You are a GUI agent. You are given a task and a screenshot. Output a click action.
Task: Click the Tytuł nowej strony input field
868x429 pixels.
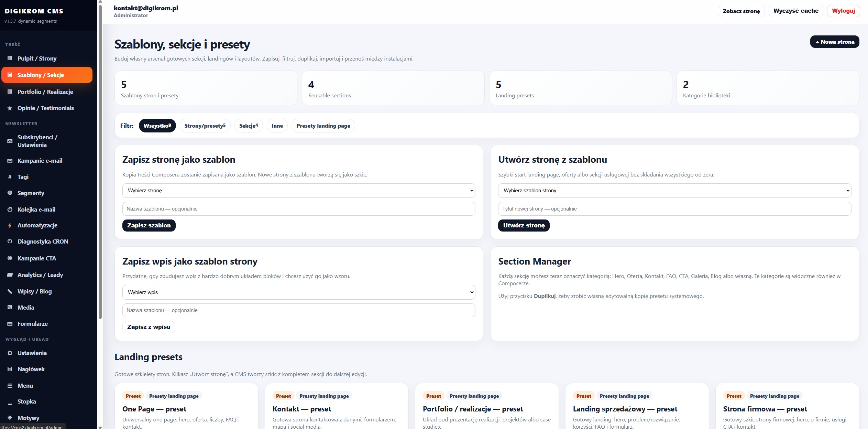tap(674, 209)
